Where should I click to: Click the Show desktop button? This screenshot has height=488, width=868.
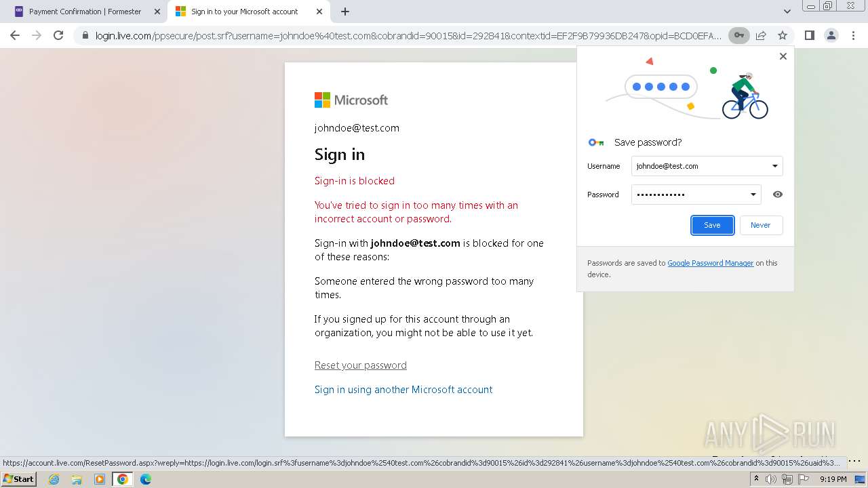[860, 479]
